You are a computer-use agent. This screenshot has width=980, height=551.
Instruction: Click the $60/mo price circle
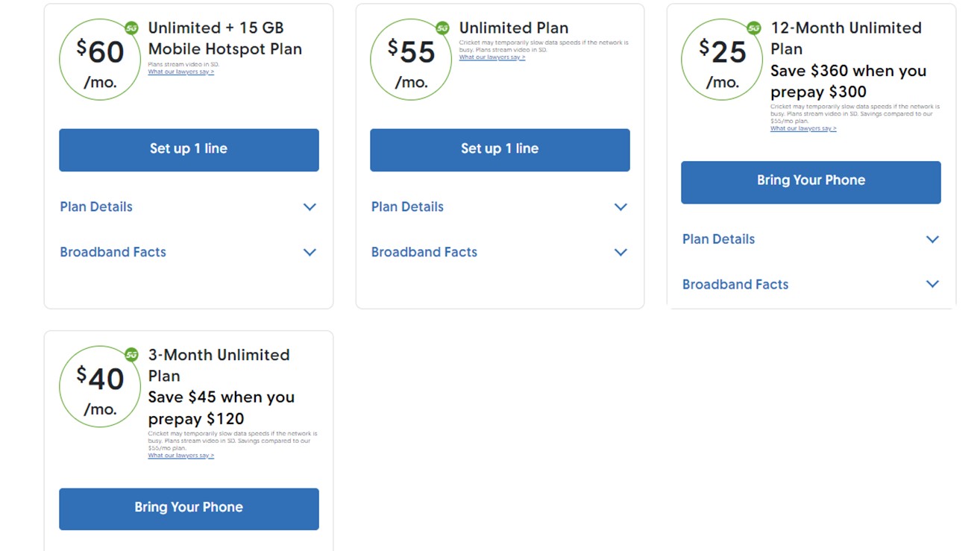click(100, 59)
